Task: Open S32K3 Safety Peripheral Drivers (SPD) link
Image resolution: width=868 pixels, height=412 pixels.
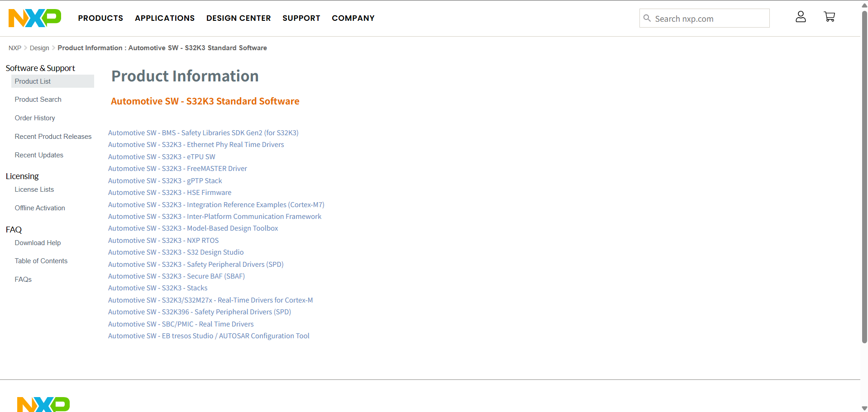Action: pos(196,265)
